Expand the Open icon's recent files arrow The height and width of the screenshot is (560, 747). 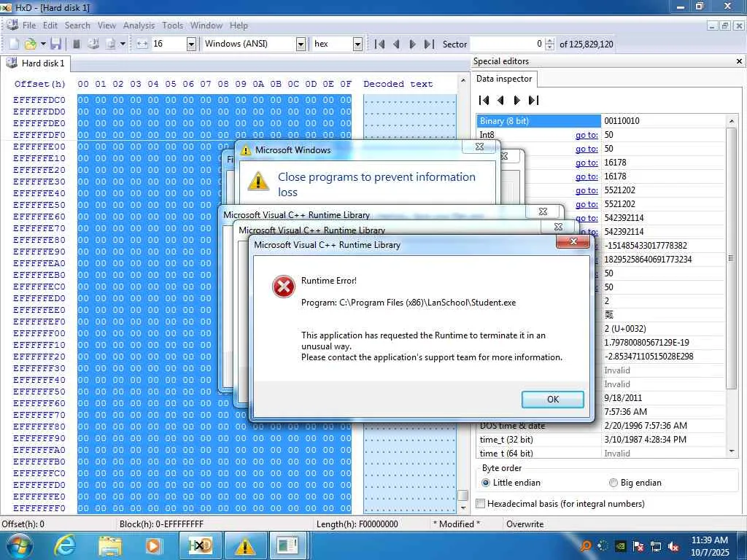(x=43, y=44)
